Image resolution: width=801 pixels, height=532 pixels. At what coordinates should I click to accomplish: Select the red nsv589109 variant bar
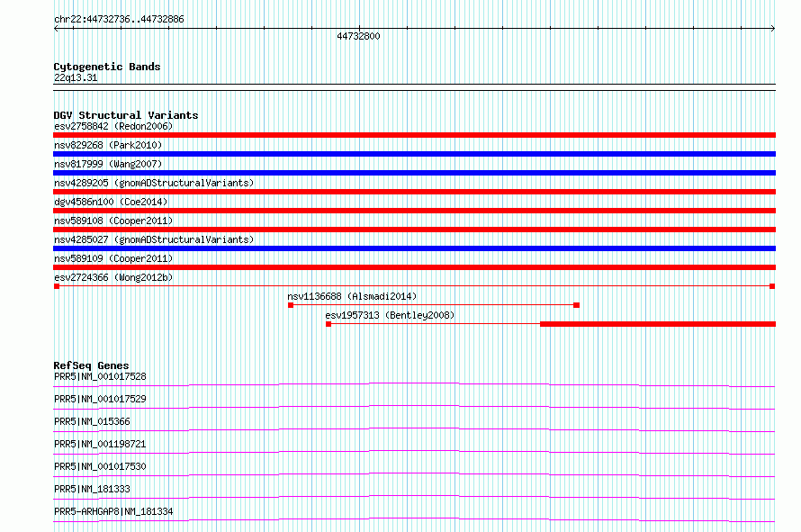(414, 267)
